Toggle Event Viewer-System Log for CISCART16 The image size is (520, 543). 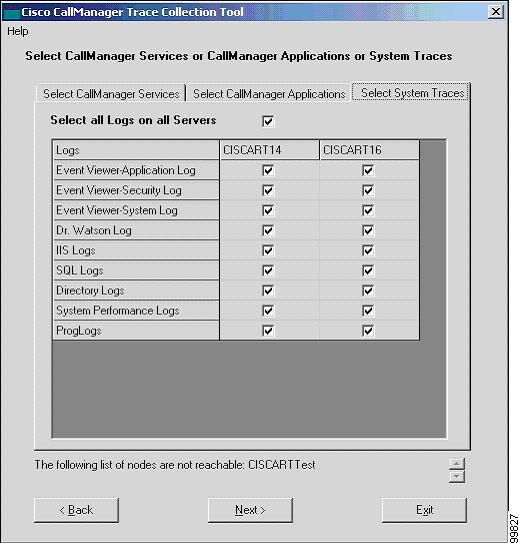point(368,210)
